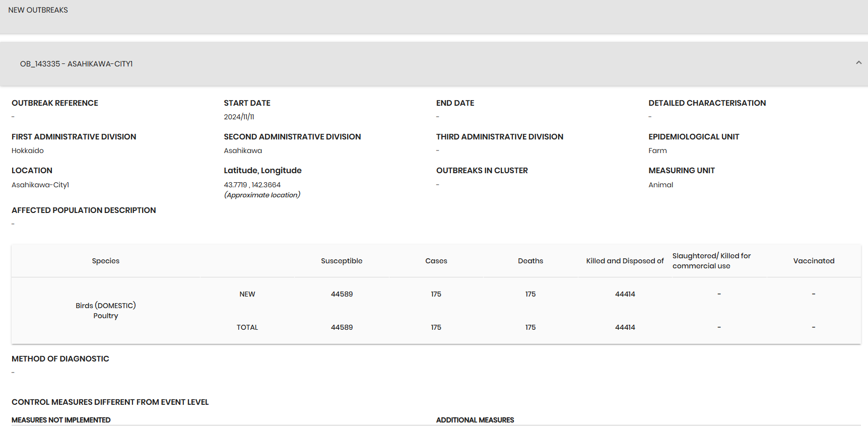Viewport: 868px width, 435px height.
Task: Click the Species column header
Action: click(106, 261)
